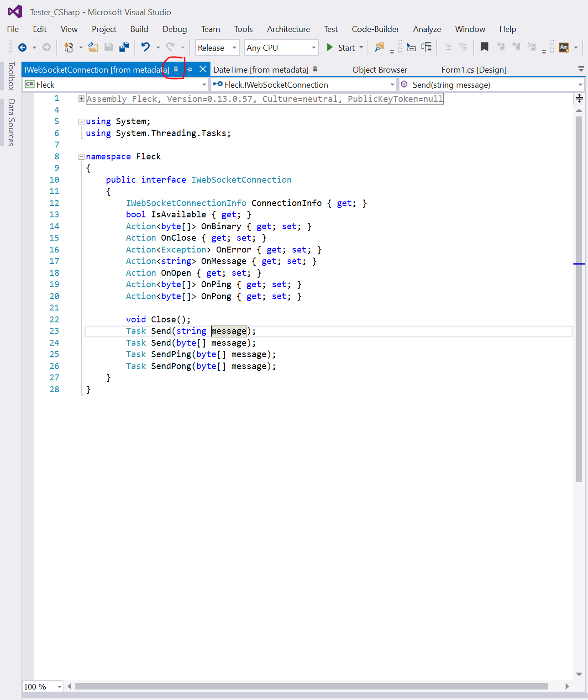
Task: Open the undo history dropdown arrow
Action: [x=158, y=47]
